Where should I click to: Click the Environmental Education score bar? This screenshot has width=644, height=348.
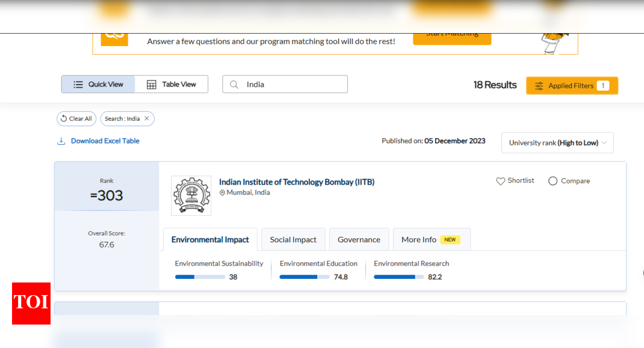(x=305, y=277)
